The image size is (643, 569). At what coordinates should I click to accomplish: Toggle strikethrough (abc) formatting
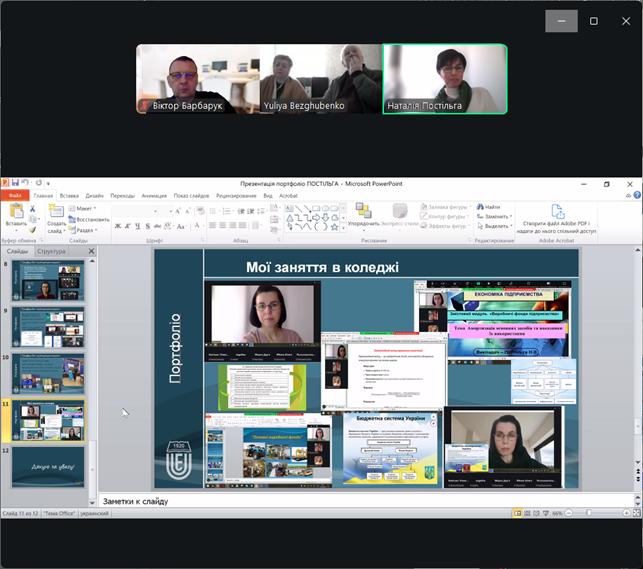point(157,226)
